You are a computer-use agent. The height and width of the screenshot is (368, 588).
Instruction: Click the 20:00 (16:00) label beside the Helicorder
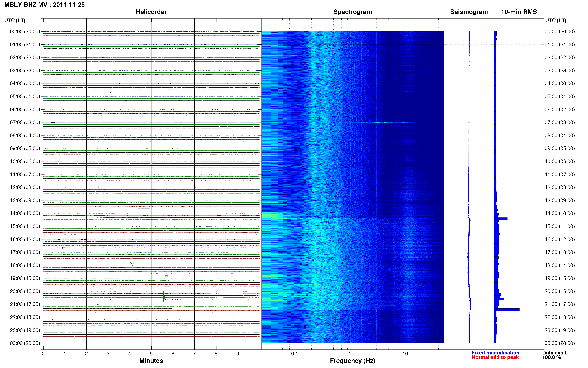(25, 291)
